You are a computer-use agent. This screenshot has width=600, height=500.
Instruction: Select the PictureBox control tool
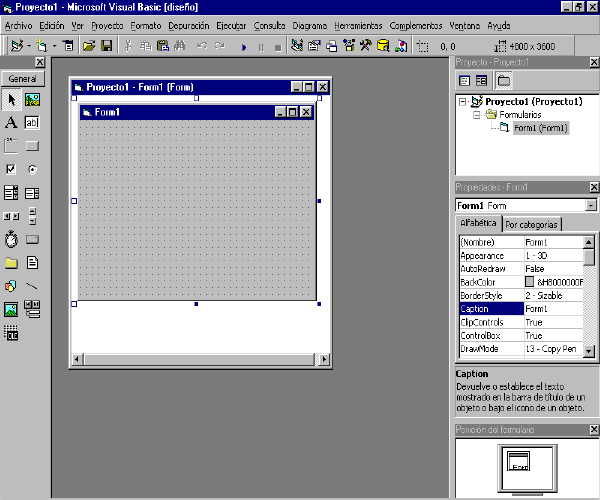click(33, 100)
